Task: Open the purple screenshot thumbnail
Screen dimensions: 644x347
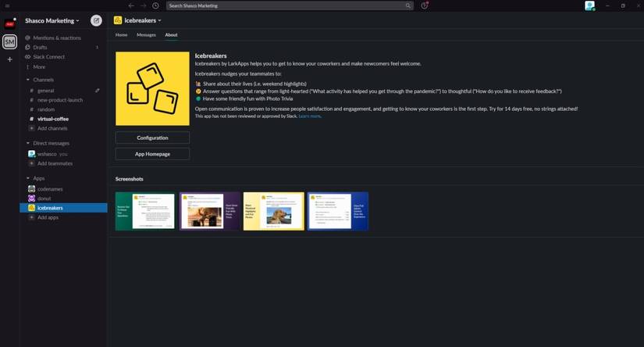Action: click(209, 211)
